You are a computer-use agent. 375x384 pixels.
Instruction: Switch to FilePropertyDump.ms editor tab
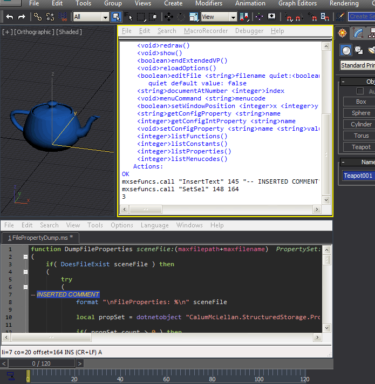(40, 238)
